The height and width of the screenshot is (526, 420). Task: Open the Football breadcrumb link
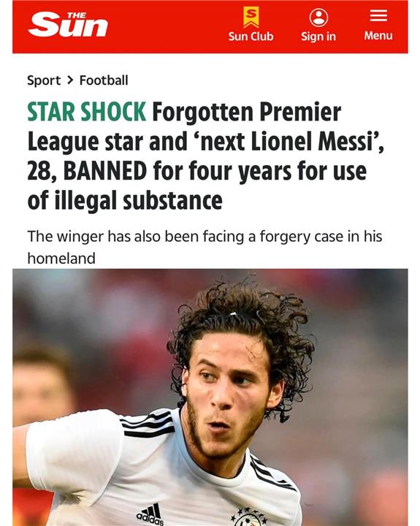pos(104,80)
